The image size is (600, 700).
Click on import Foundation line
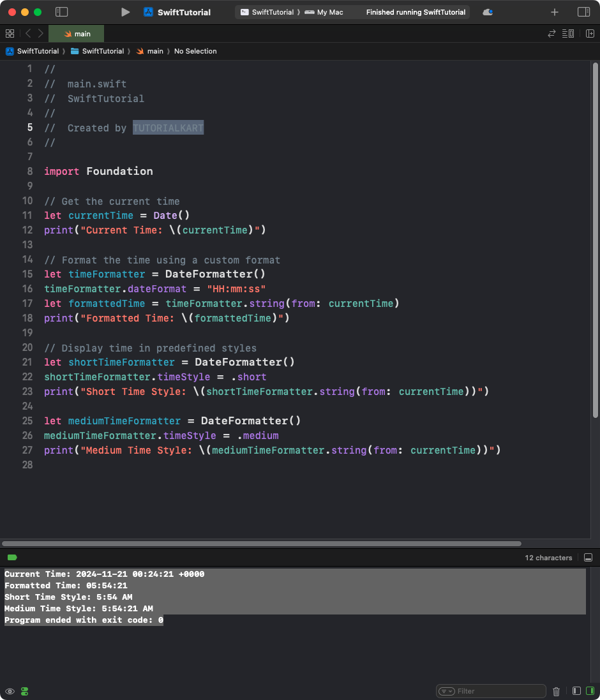pos(99,171)
